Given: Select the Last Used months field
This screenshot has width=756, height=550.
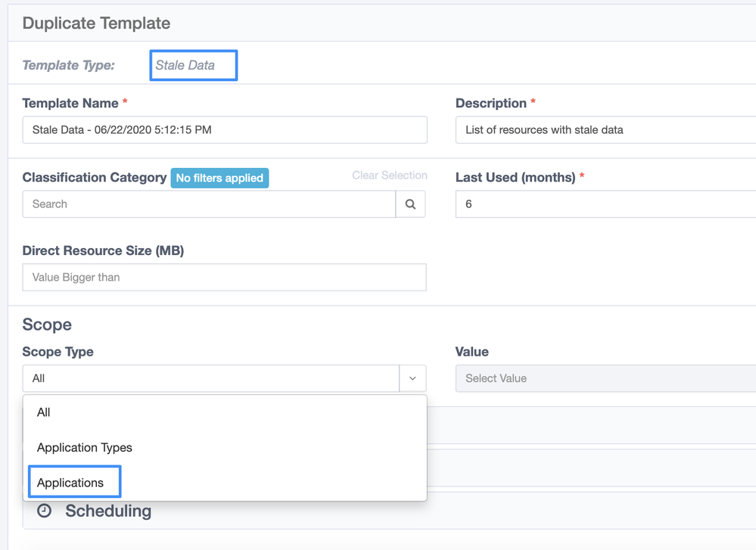Looking at the screenshot, I should point(605,204).
